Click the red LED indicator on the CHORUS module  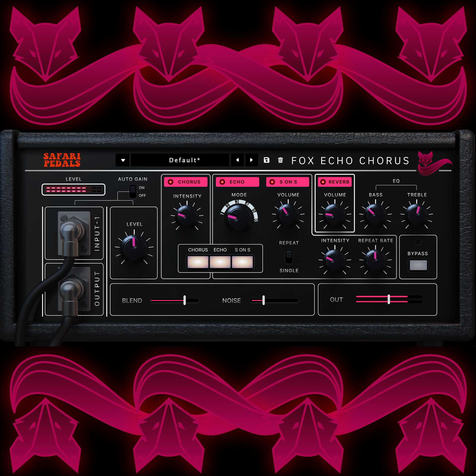tap(171, 182)
